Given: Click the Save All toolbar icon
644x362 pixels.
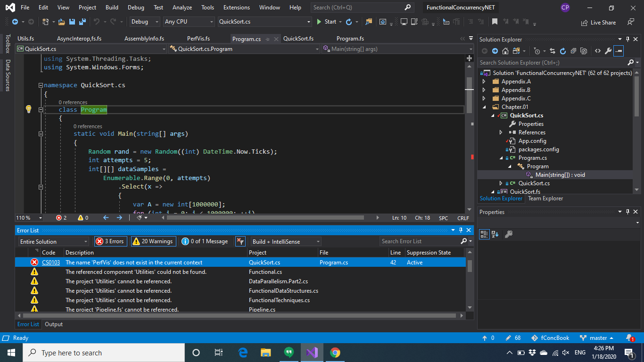Looking at the screenshot, I should [82, 22].
